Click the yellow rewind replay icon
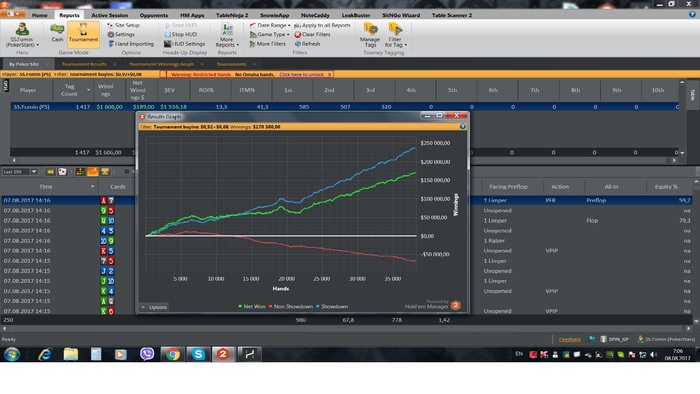Screen dimensions: 700x394 point(50,171)
